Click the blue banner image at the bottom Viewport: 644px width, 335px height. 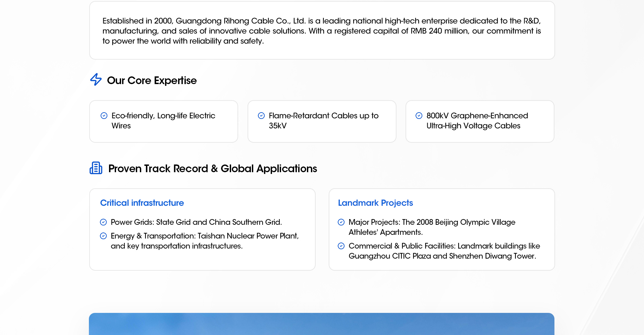tap(321, 324)
